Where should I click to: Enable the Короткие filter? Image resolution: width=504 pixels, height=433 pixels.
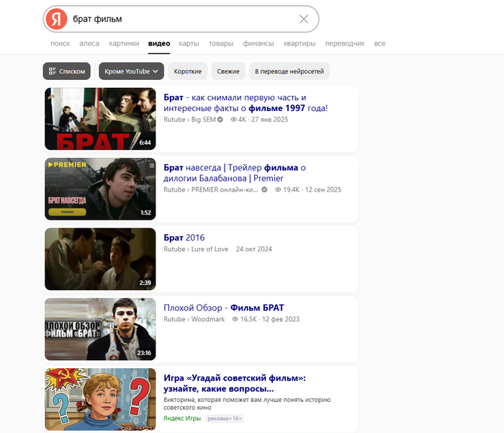coord(187,71)
